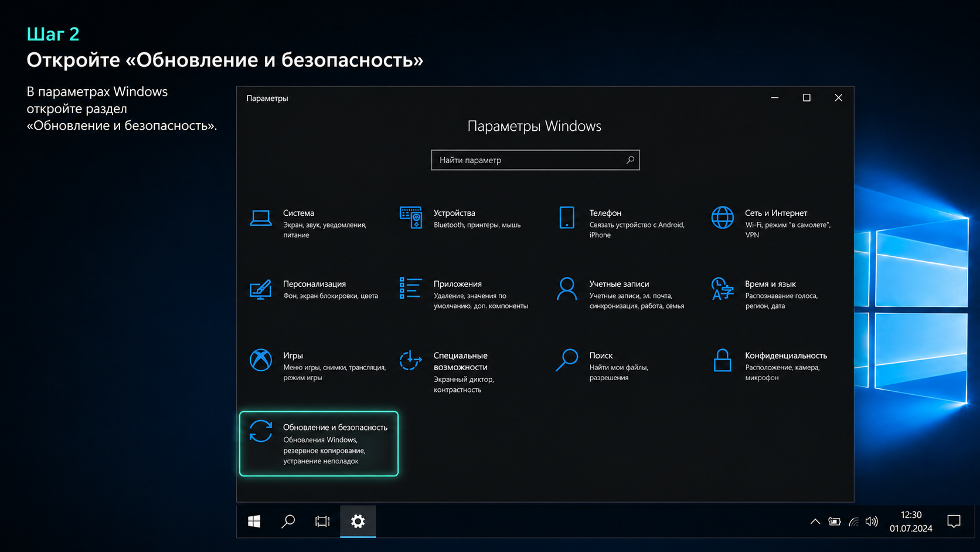This screenshot has height=552, width=980.
Task: Open the Приложения list icon
Action: coord(410,289)
